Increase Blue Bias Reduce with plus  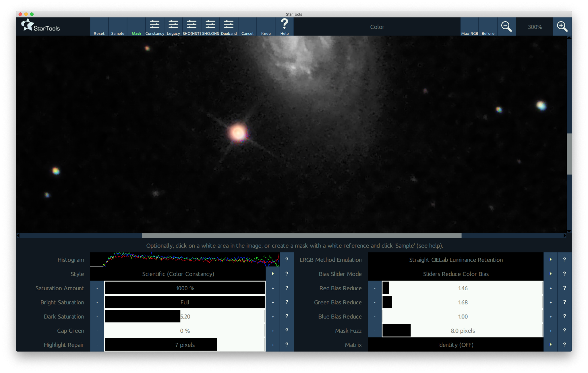(x=550, y=316)
